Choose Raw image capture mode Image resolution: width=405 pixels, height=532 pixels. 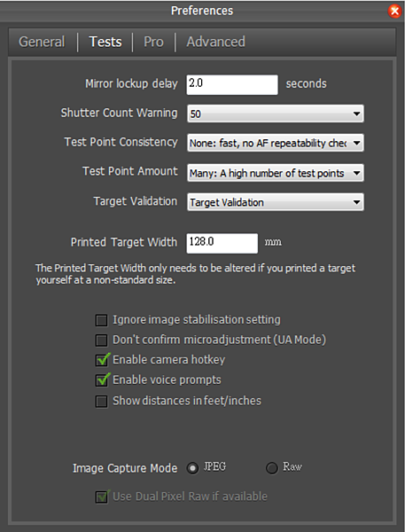click(272, 468)
